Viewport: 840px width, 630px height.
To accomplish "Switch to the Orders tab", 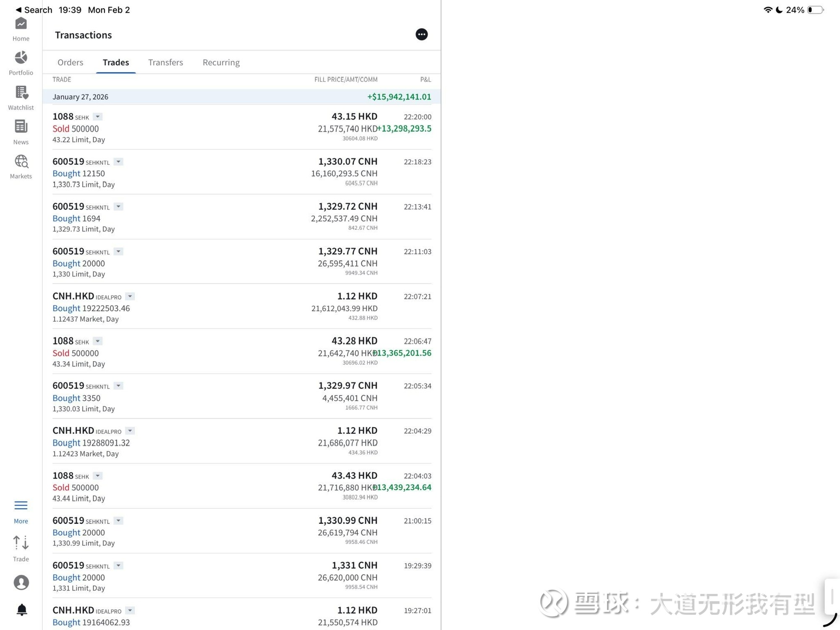I will tap(70, 62).
